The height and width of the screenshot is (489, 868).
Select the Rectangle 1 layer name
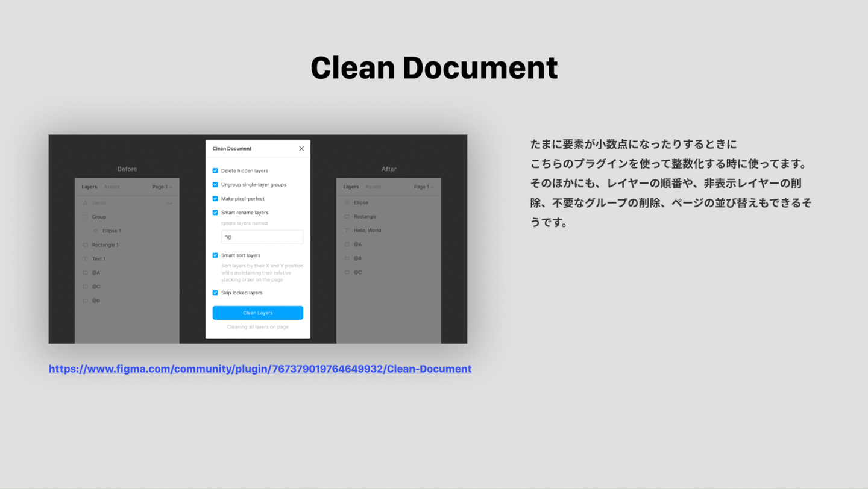(x=105, y=245)
